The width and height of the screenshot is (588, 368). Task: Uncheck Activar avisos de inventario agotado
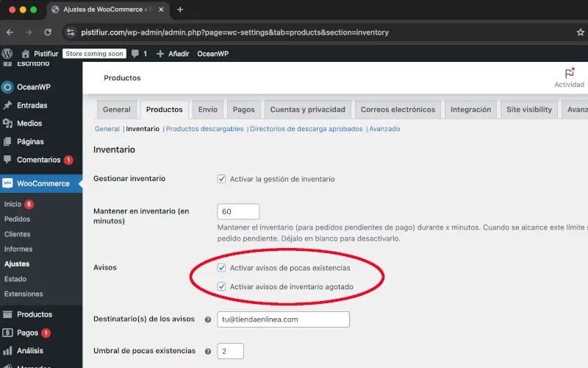click(x=222, y=286)
